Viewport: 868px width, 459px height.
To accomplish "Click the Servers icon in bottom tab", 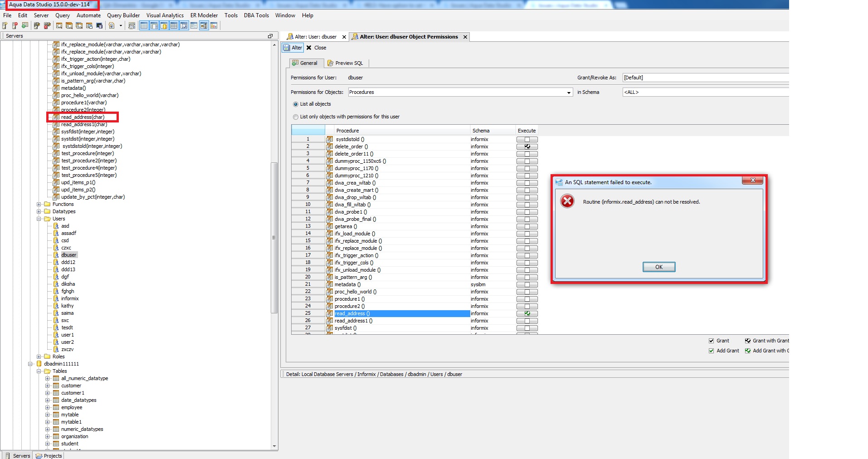I will pos(8,455).
